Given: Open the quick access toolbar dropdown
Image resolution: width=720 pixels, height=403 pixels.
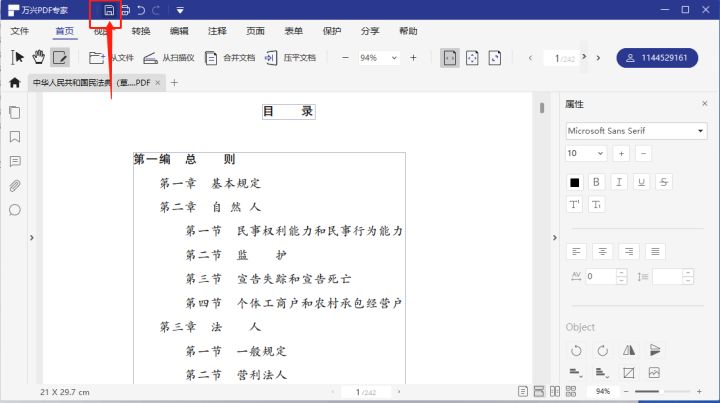Looking at the screenshot, I should pyautogui.click(x=180, y=10).
